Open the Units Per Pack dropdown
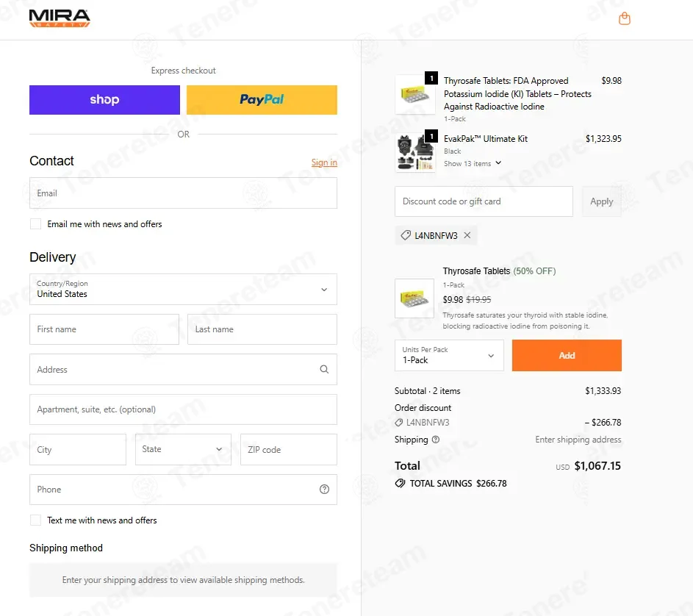Screen dimensions: 693x616 click(449, 355)
